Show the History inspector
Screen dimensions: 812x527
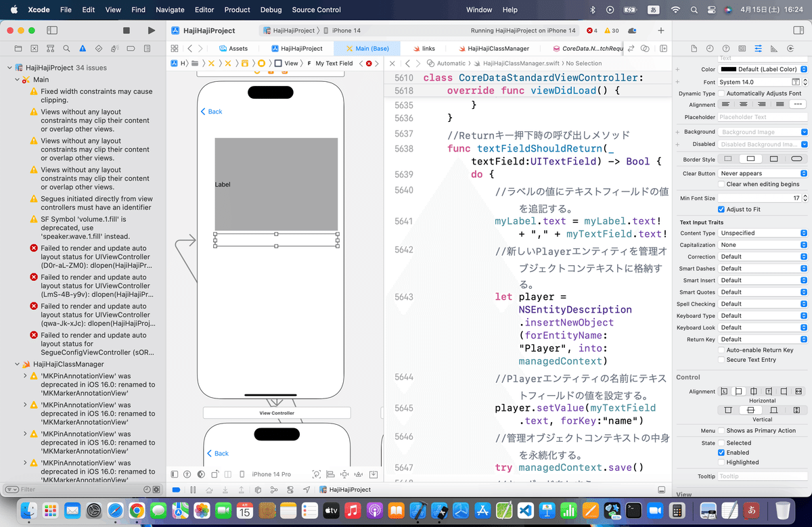709,49
